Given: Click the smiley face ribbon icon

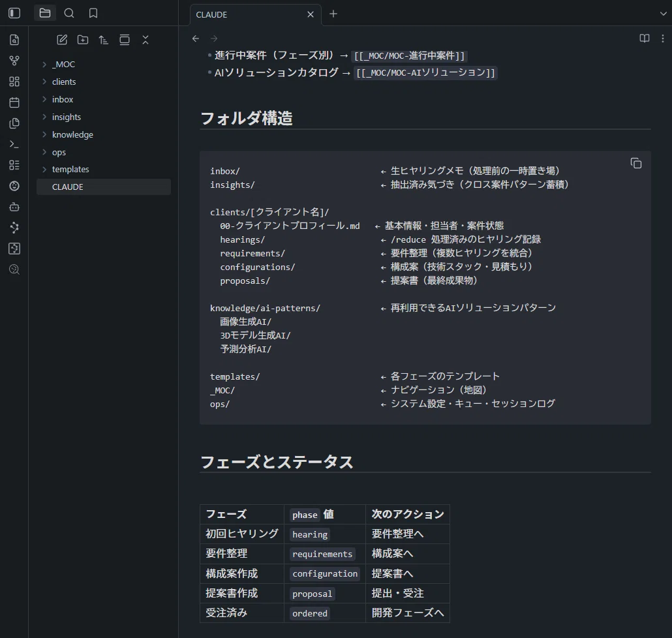Looking at the screenshot, I should point(14,186).
